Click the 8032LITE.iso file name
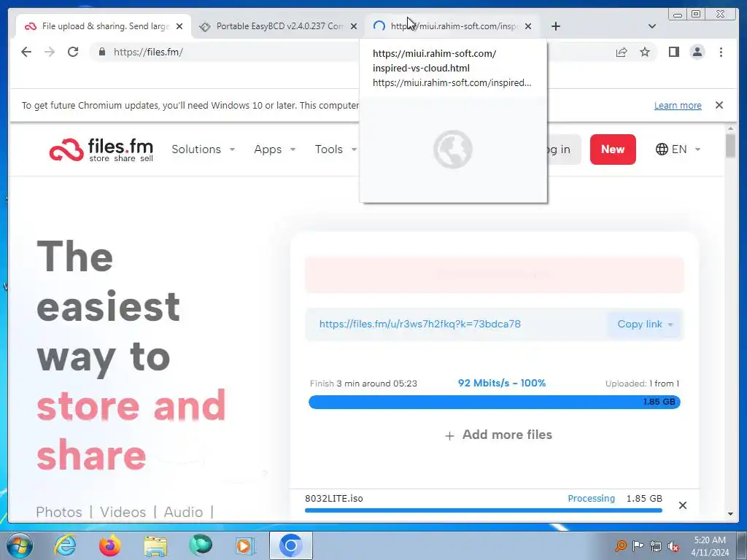 click(334, 499)
